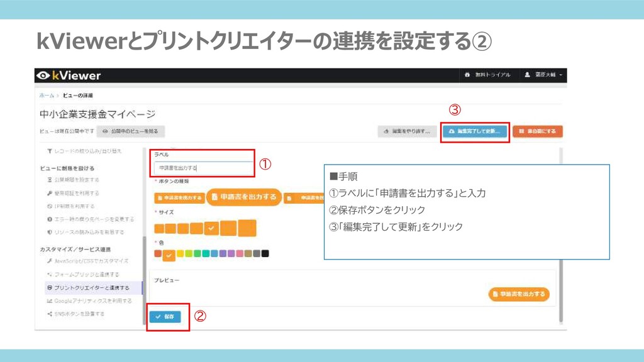Click the フォームブリッジと連携する sidebar icon
This screenshot has width=644, height=362.
coord(49,274)
